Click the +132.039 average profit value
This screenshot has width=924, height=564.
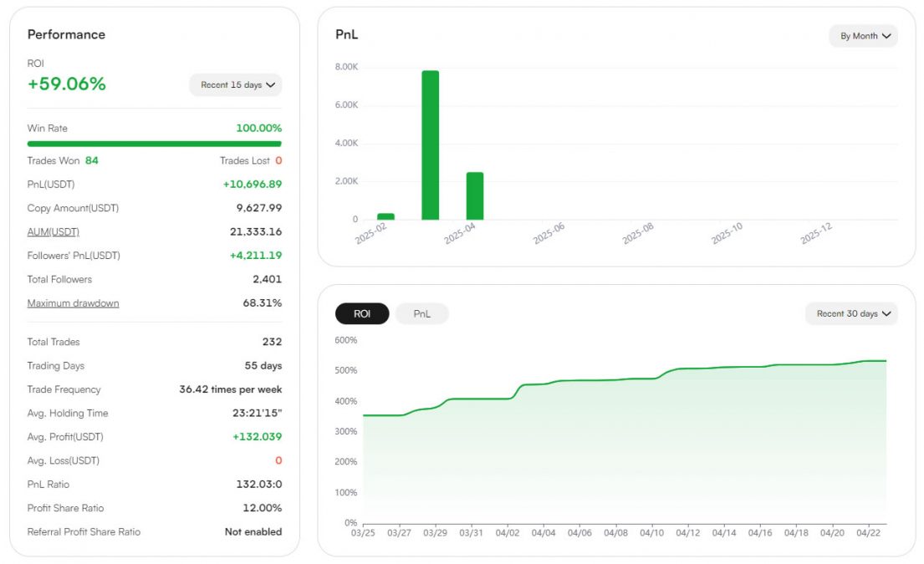tap(257, 437)
